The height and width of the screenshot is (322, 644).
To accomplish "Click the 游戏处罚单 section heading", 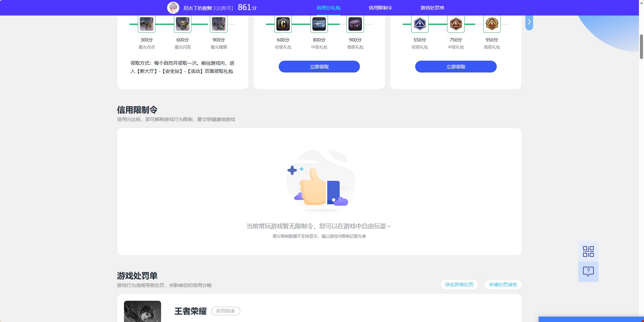I will [x=137, y=276].
